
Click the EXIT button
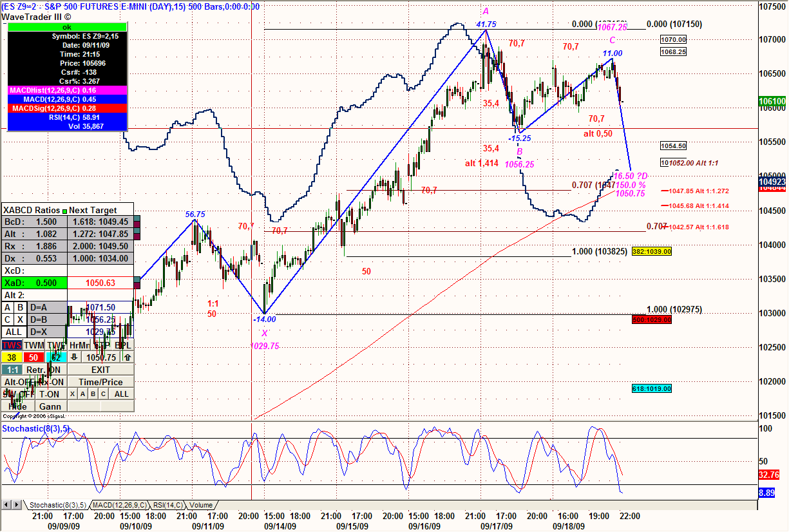pyautogui.click(x=100, y=370)
